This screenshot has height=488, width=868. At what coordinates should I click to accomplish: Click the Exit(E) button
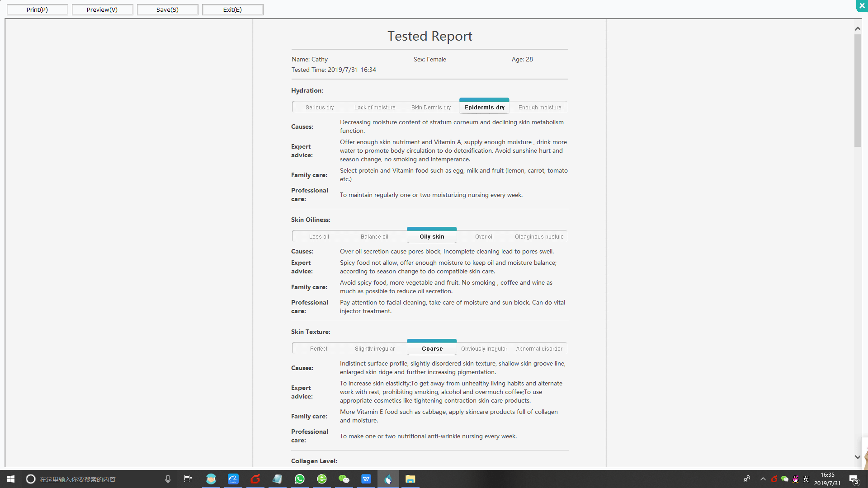[x=232, y=9]
